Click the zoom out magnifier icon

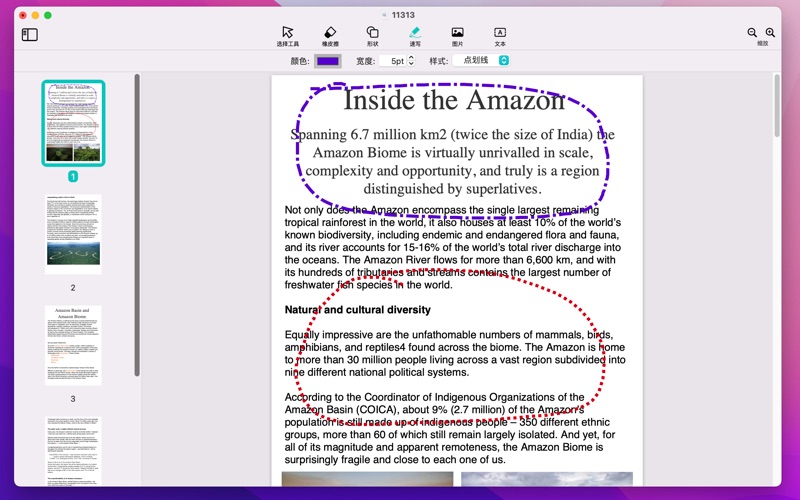[752, 33]
